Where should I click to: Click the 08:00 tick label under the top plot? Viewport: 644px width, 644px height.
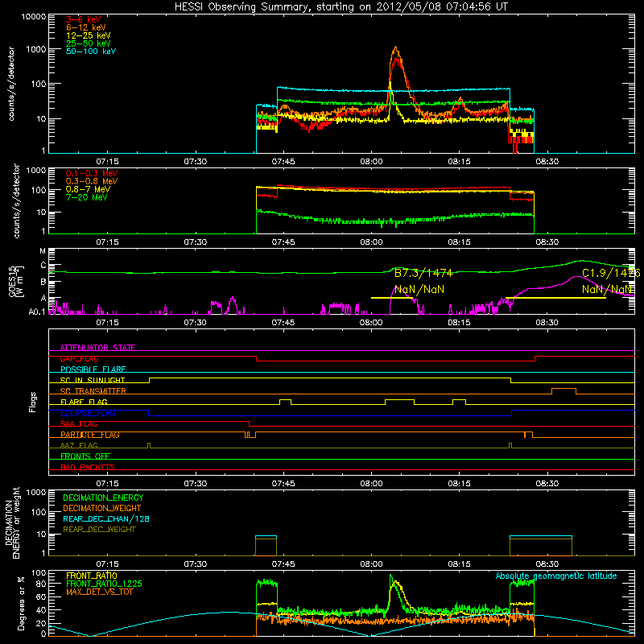(371, 162)
